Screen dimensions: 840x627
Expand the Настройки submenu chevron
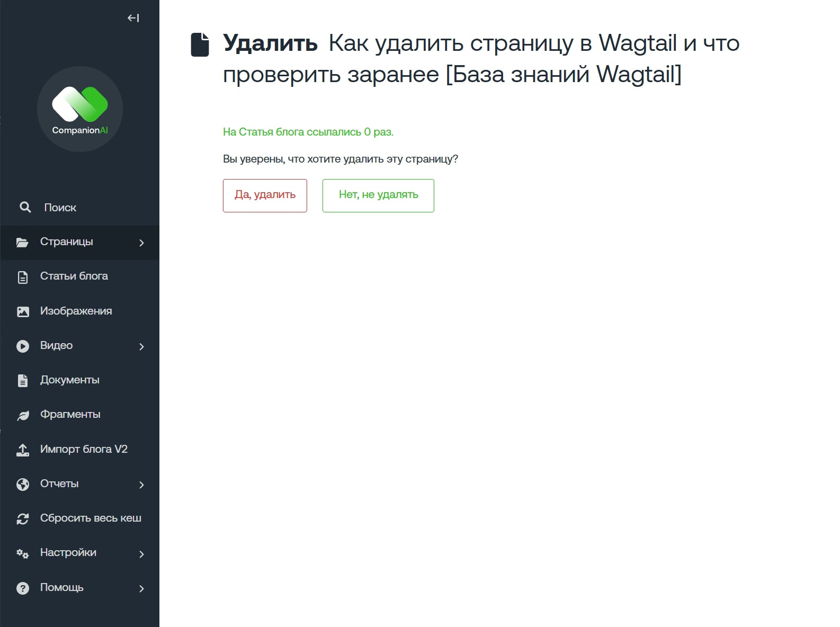(x=141, y=554)
